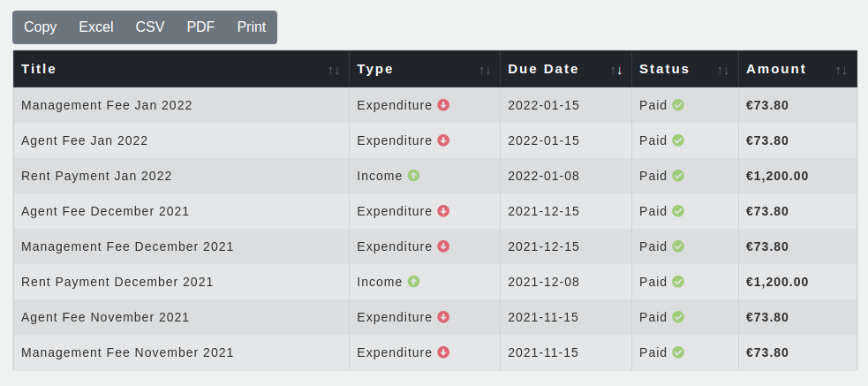Sort by Status column header arrows
Viewport: 868px width, 386px height.
(722, 70)
